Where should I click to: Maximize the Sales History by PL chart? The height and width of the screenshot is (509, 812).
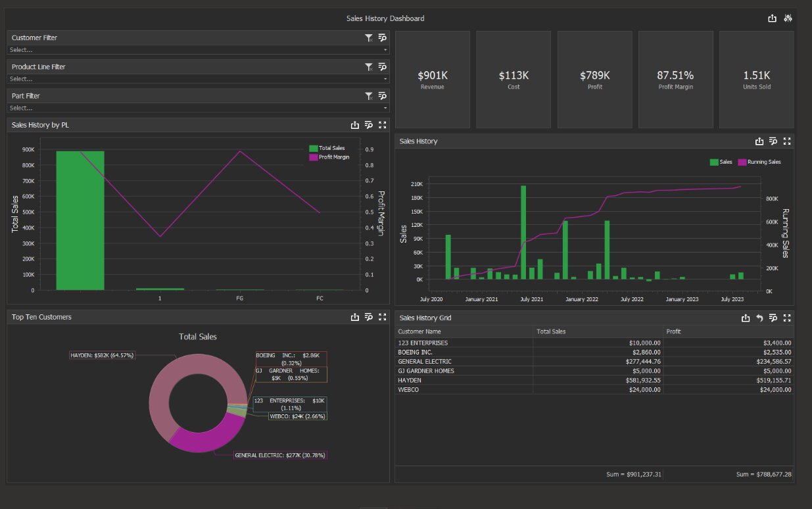(x=383, y=125)
